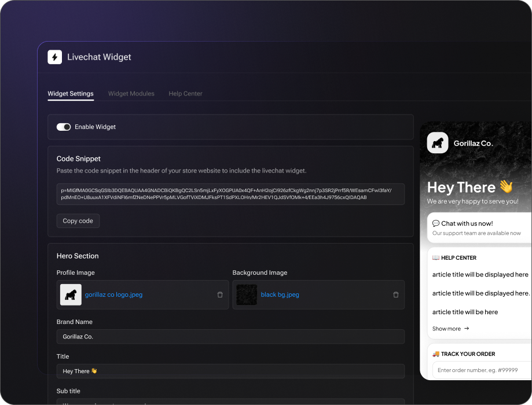The width and height of the screenshot is (532, 405).
Task: Click the Title field with Hey There
Action: pyautogui.click(x=230, y=371)
